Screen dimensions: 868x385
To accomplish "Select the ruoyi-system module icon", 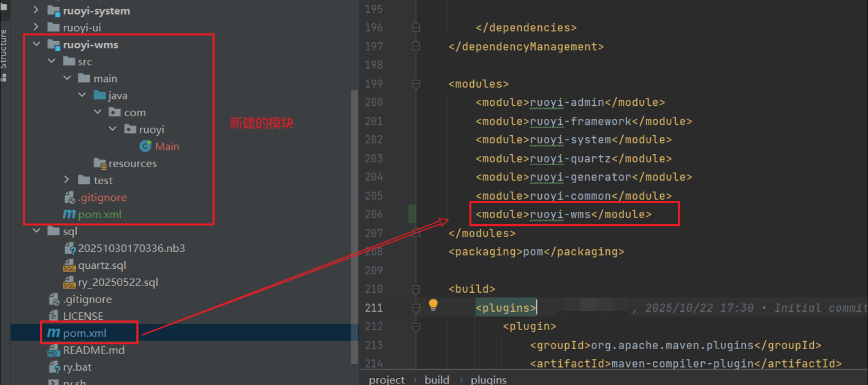I will coord(53,10).
